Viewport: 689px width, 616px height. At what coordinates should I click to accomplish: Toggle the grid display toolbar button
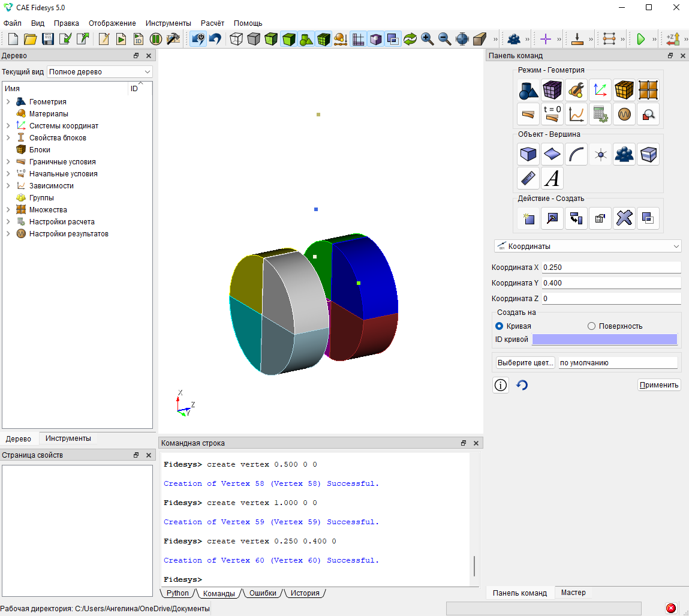point(358,39)
